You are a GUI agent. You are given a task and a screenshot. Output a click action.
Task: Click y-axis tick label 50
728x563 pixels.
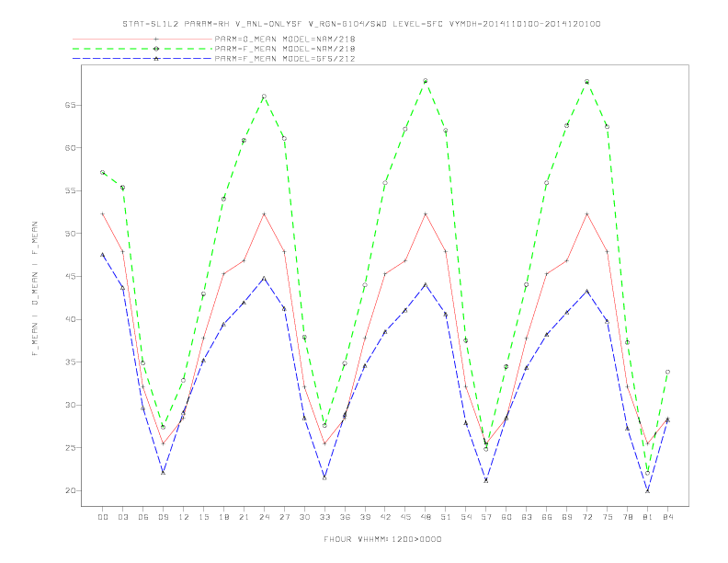[70, 234]
